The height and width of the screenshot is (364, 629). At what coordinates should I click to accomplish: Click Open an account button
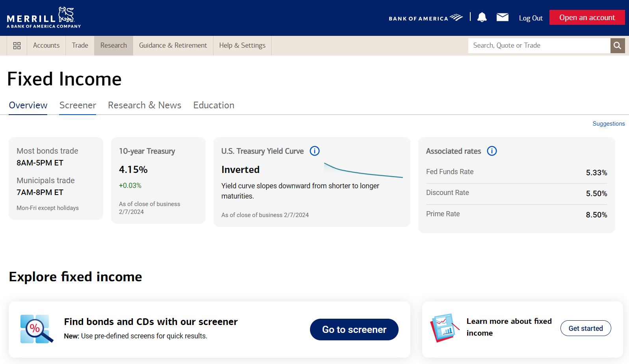[x=587, y=17]
